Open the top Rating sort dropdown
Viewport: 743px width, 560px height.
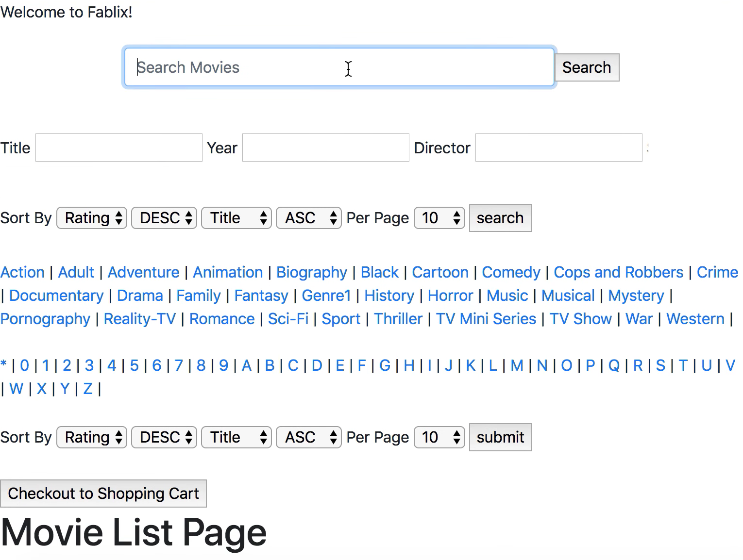[x=92, y=218]
